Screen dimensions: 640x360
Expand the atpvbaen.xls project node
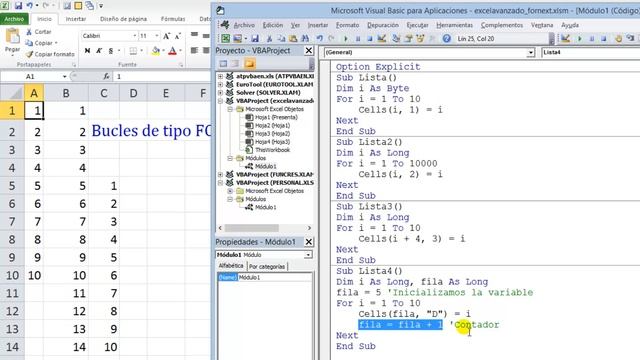tap(220, 76)
